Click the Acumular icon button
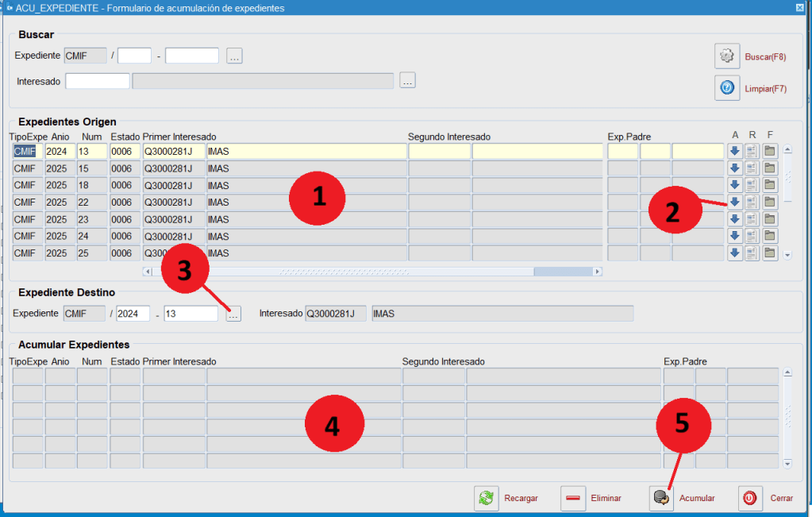 661,498
